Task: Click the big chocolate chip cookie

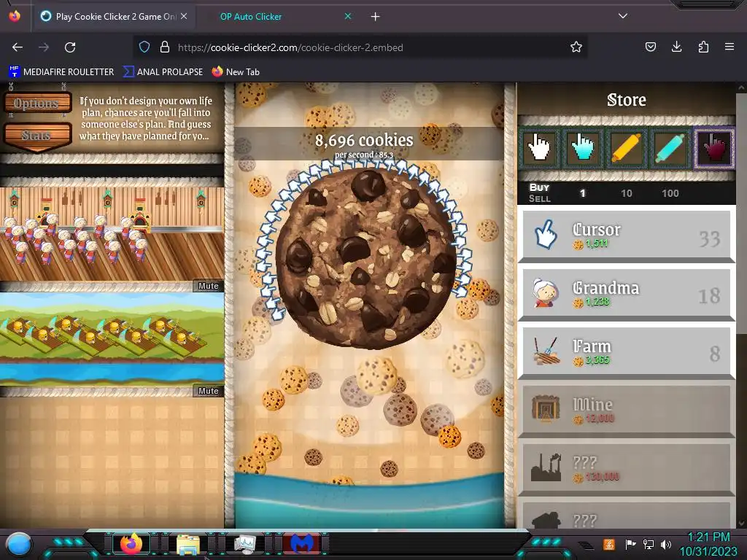Action: [x=366, y=257]
